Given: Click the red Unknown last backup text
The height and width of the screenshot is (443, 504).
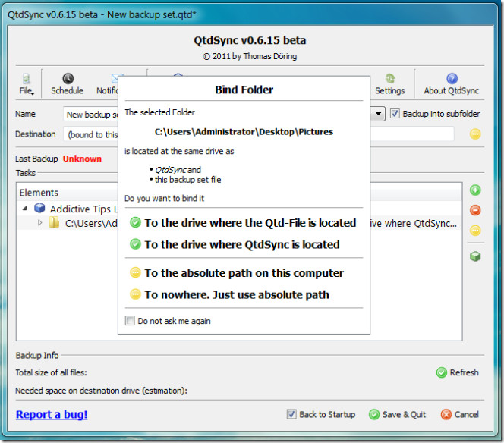Looking at the screenshot, I should (82, 159).
